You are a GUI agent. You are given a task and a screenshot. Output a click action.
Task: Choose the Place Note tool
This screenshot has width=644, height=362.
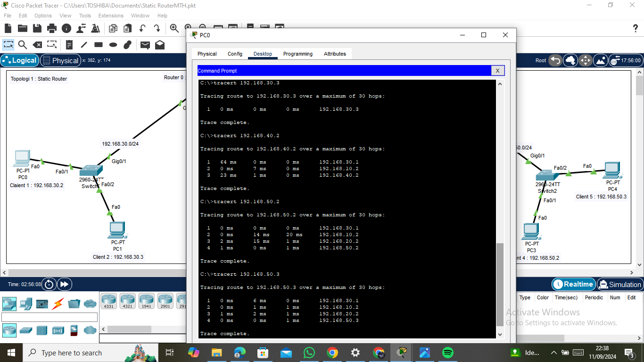point(69,45)
